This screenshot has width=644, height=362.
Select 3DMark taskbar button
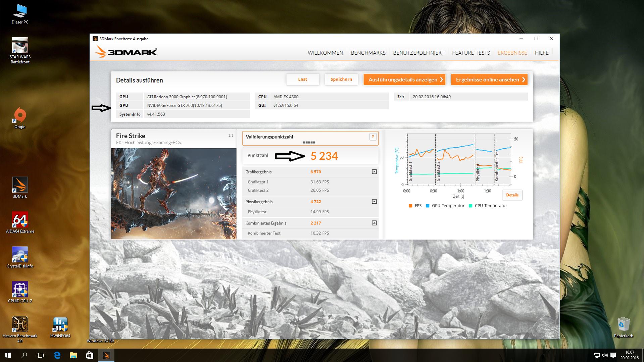coord(106,355)
